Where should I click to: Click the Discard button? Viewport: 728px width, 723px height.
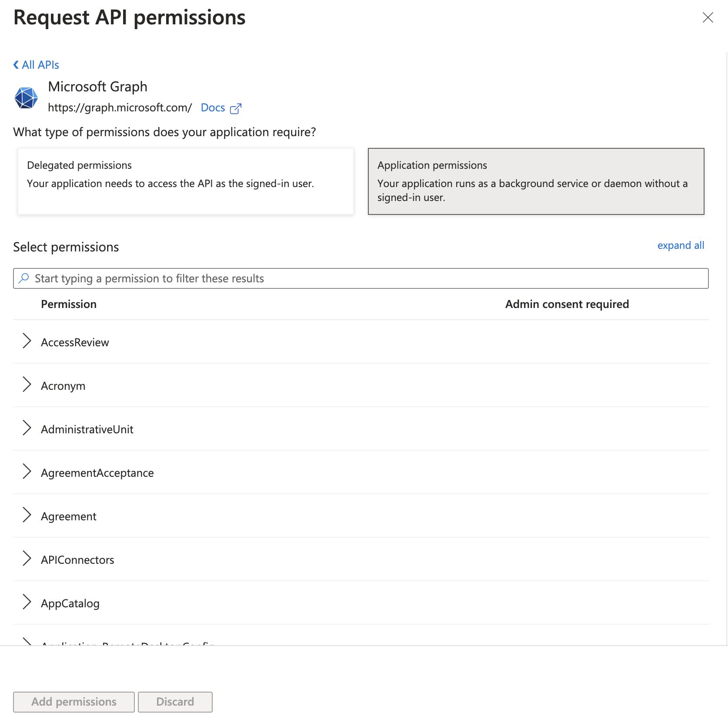point(175,702)
